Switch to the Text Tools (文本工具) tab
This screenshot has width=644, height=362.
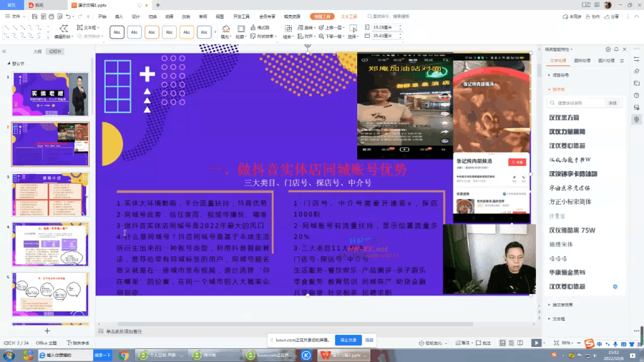[x=349, y=16]
